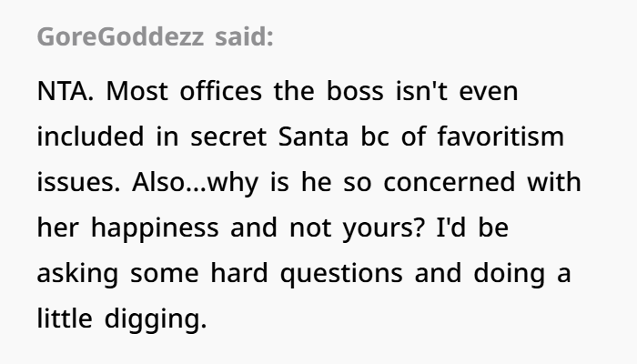Click the word 'hard' before questions

coord(239,273)
